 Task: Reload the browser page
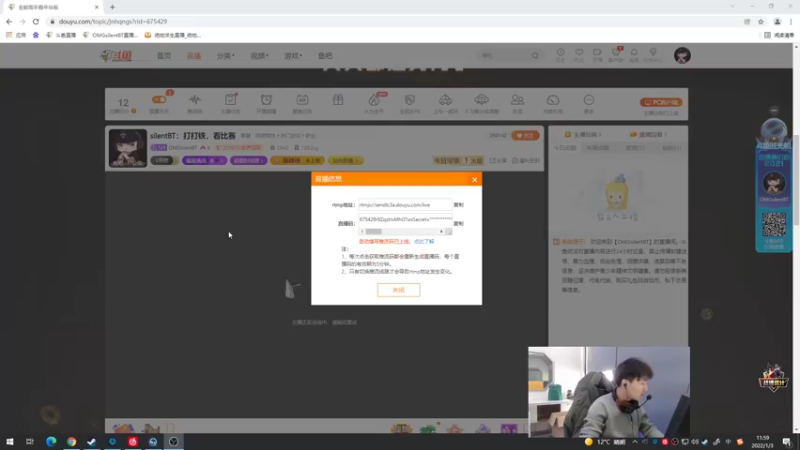click(36, 21)
